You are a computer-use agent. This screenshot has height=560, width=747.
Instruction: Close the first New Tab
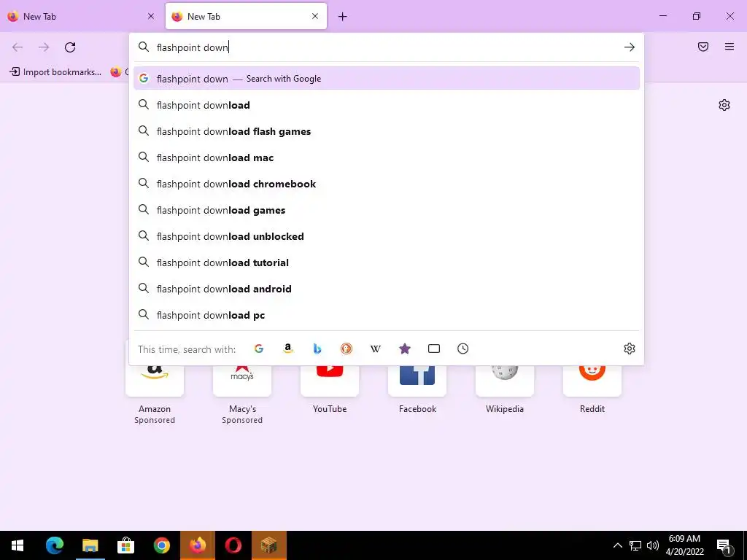[151, 16]
